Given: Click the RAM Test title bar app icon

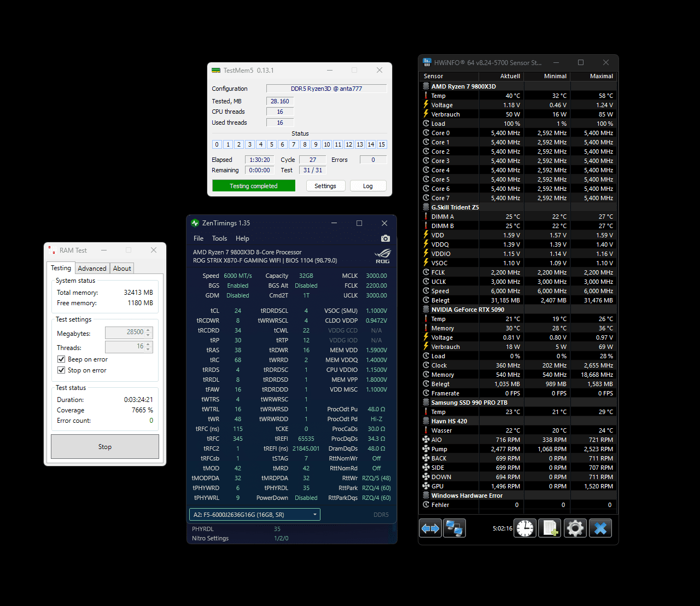Looking at the screenshot, I should (52, 250).
